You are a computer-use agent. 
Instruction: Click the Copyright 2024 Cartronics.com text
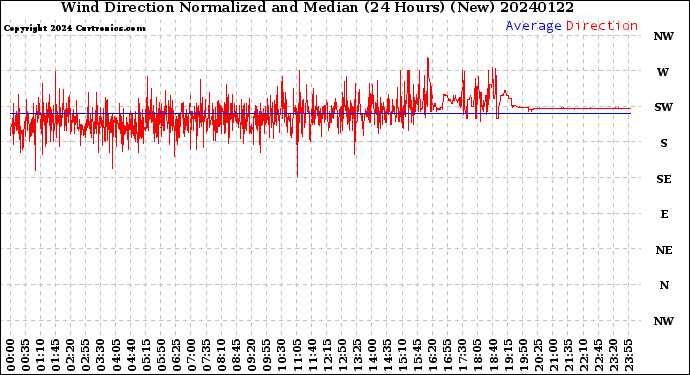click(75, 28)
